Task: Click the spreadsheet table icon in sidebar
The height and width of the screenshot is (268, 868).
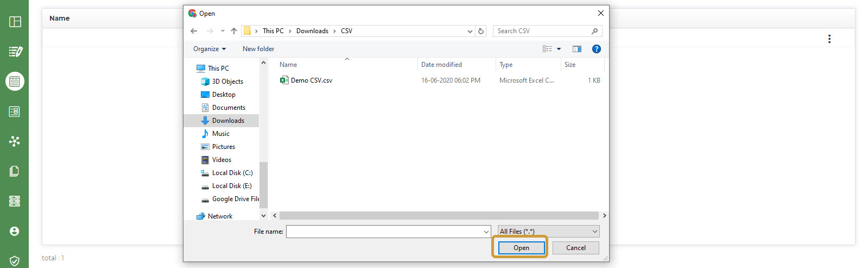Action: [15, 82]
